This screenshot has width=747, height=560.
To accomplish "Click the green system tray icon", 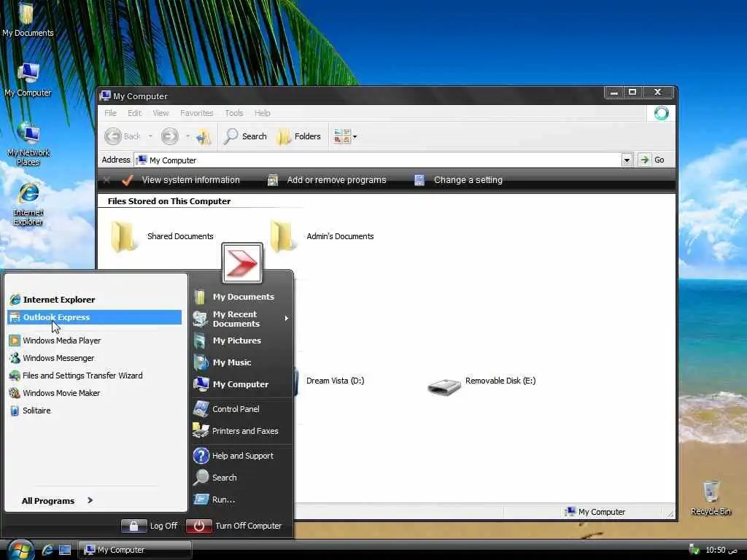I will (694, 550).
